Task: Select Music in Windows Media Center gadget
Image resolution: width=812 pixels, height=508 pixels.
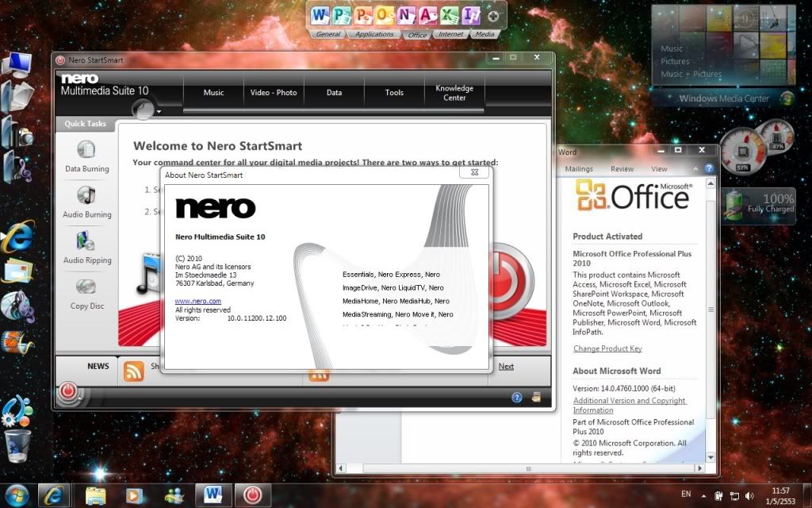Action: point(672,48)
